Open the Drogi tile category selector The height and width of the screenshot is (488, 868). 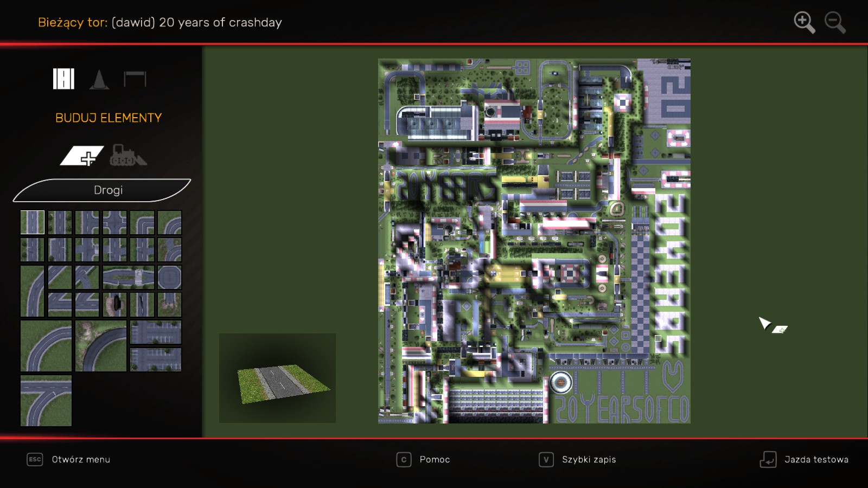point(108,190)
